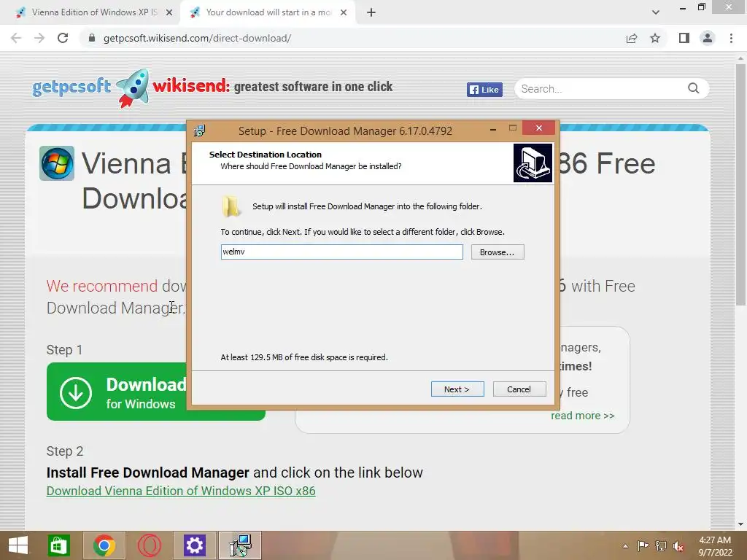Open Windows Store from taskbar
Image resolution: width=747 pixels, height=560 pixels.
pyautogui.click(x=59, y=545)
